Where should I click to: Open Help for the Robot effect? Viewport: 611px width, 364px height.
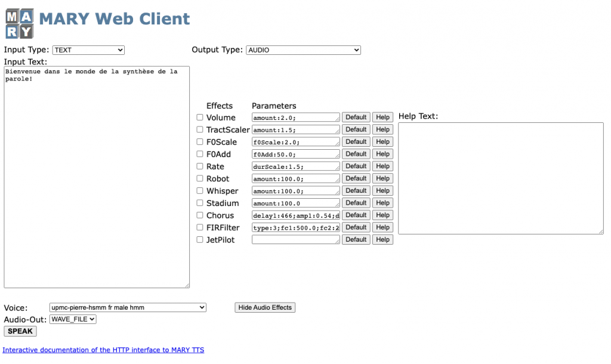click(x=382, y=178)
